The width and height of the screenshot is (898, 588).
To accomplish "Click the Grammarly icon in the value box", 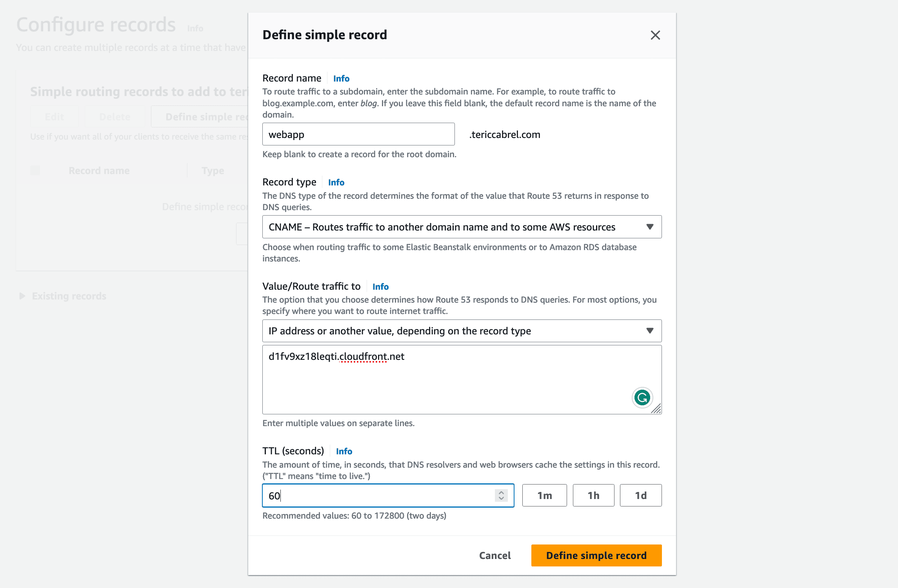I will click(642, 397).
